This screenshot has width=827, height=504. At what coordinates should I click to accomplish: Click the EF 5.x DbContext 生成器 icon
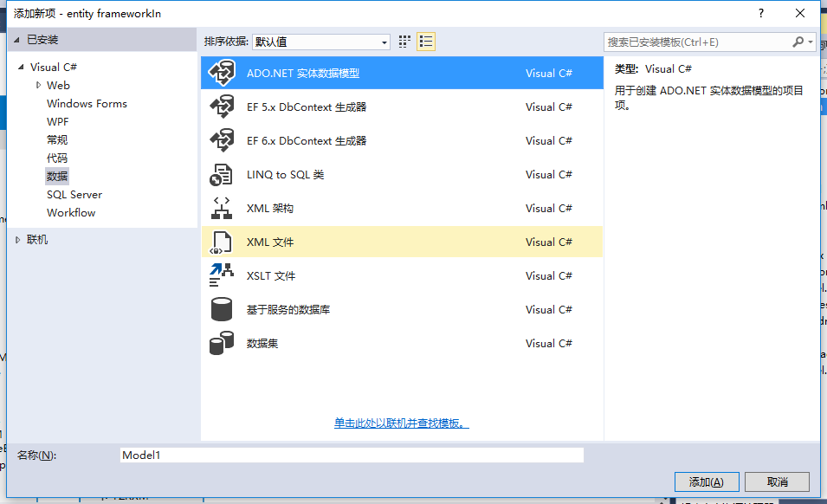(222, 107)
